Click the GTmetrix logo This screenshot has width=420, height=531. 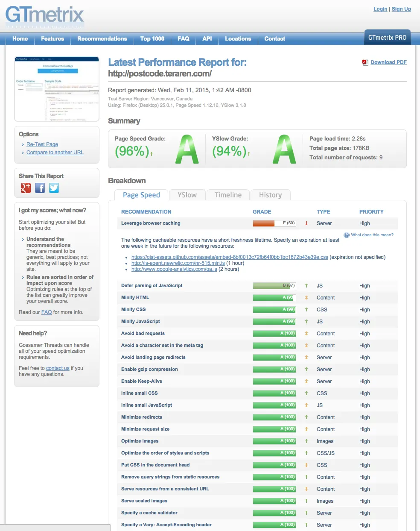click(45, 16)
